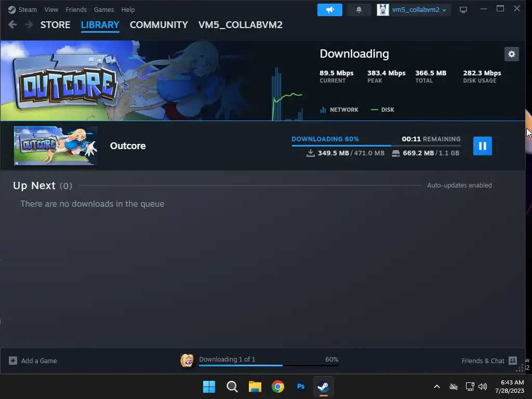Image resolution: width=532 pixels, height=399 pixels.
Task: Open Photoshop from the taskbar
Action: click(301, 387)
